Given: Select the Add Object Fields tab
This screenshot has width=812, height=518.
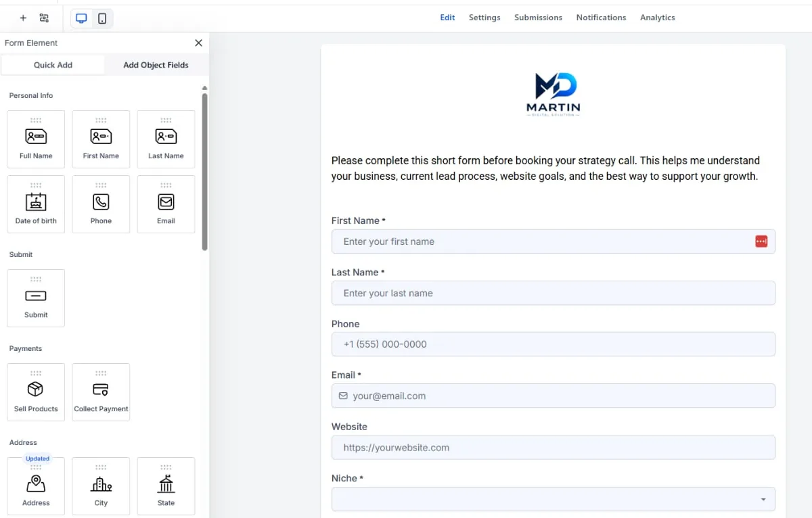Looking at the screenshot, I should click(x=156, y=65).
